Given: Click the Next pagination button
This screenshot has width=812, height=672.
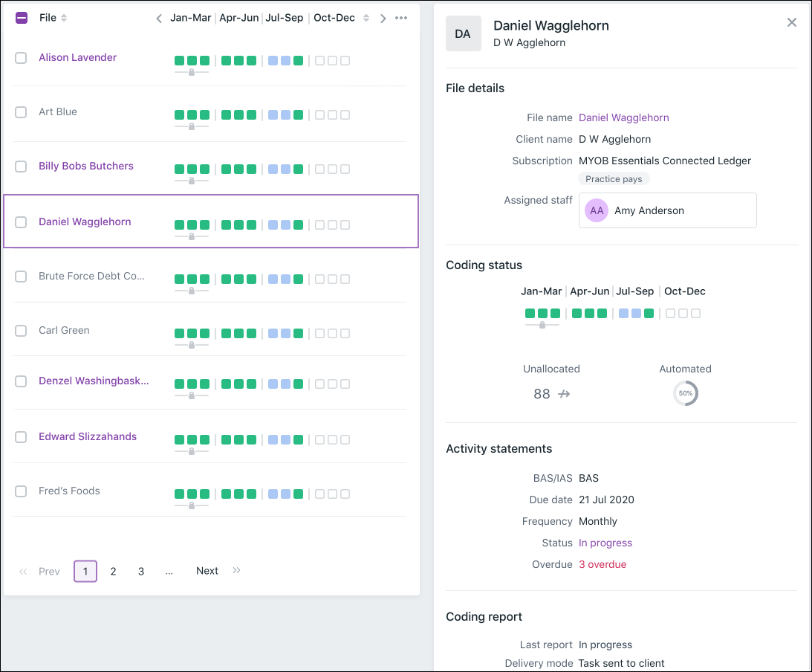Looking at the screenshot, I should [207, 571].
